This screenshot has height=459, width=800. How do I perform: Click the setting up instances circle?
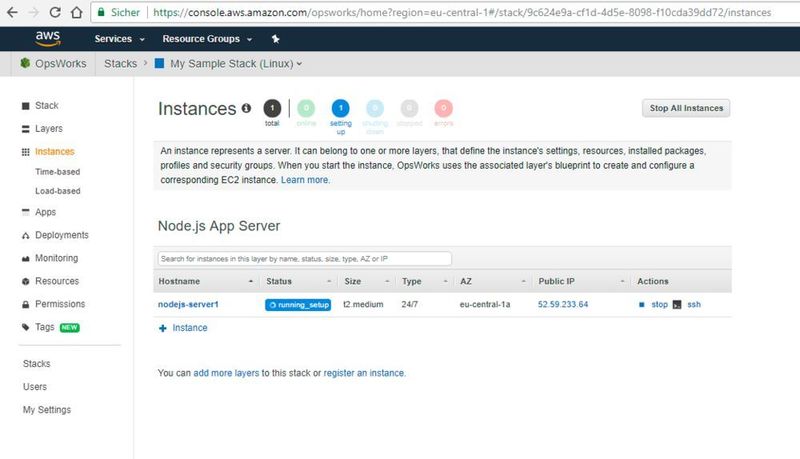[x=340, y=108]
